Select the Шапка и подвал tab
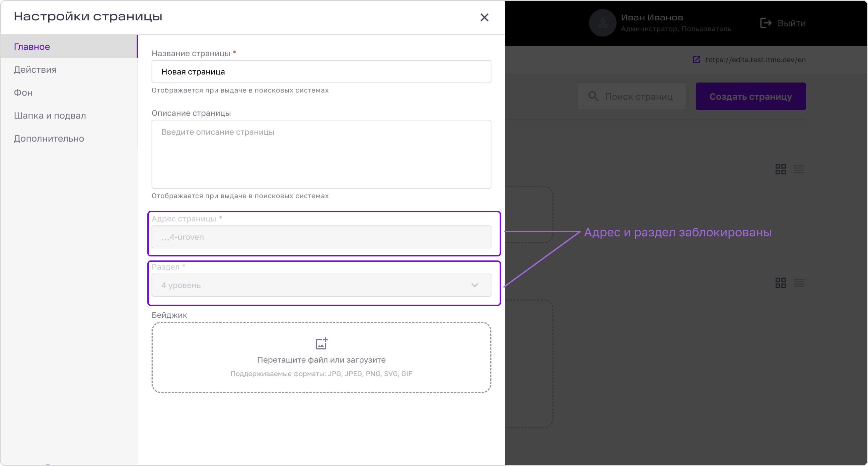This screenshot has width=868, height=466. [x=69, y=115]
